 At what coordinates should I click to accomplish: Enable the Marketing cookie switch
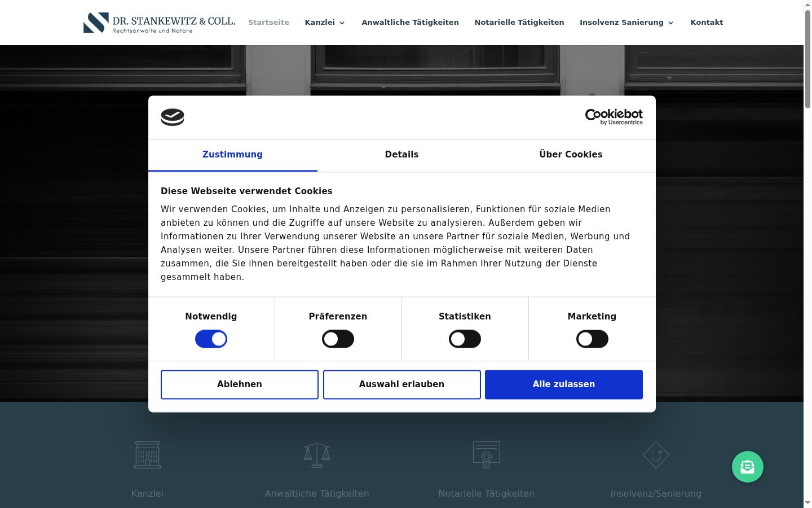click(x=592, y=339)
